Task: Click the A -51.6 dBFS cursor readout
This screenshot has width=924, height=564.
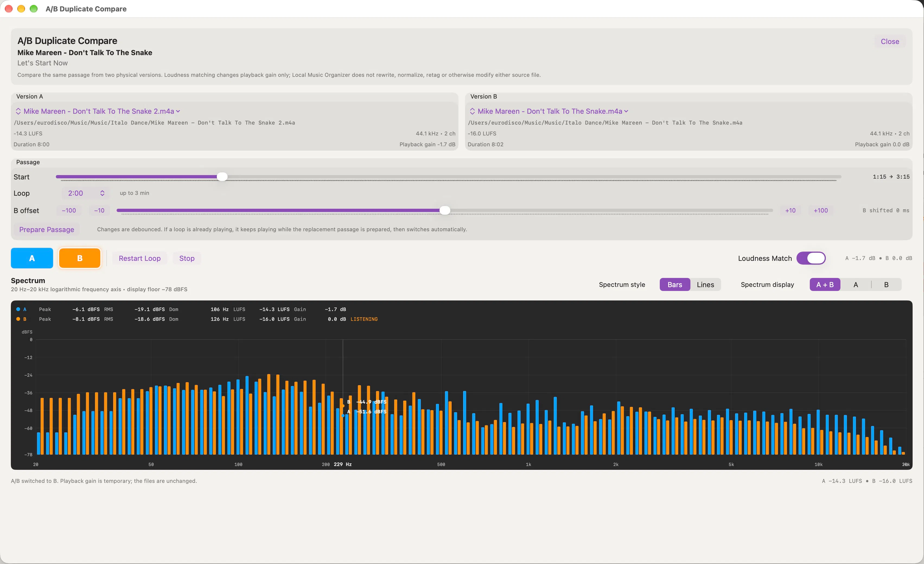Action: click(x=367, y=412)
